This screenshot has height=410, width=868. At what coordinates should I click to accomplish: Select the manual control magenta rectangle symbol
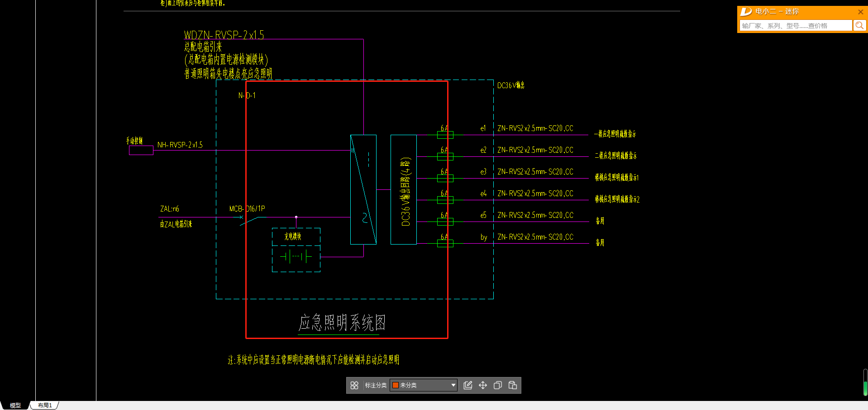pyautogui.click(x=141, y=151)
